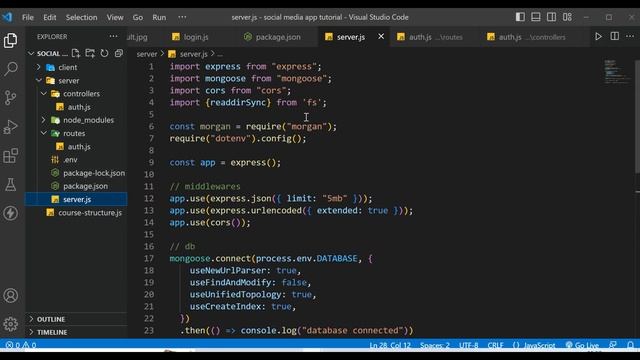Open the View menu
The width and height of the screenshot is (640, 360).
pos(115,17)
